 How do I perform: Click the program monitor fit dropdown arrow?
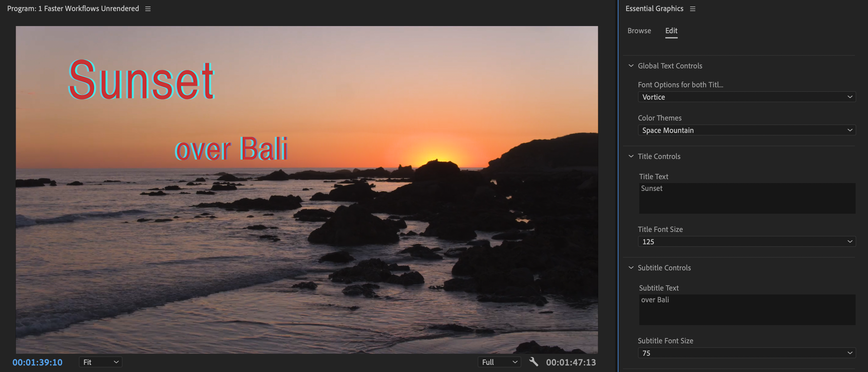tap(116, 362)
